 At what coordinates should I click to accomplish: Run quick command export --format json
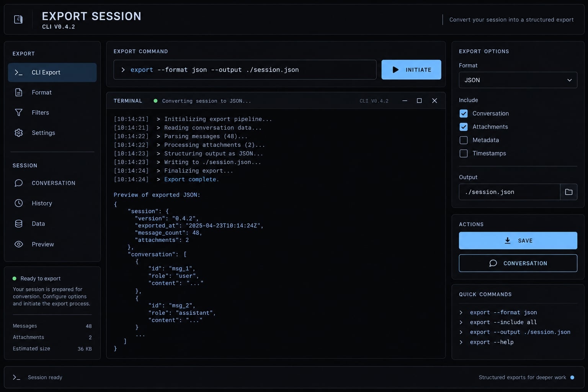(x=503, y=312)
